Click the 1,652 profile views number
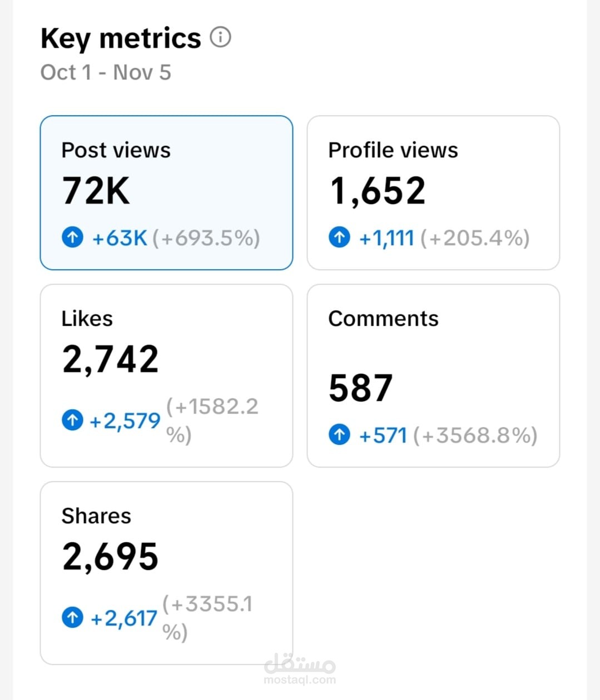600x700 pixels. click(378, 191)
